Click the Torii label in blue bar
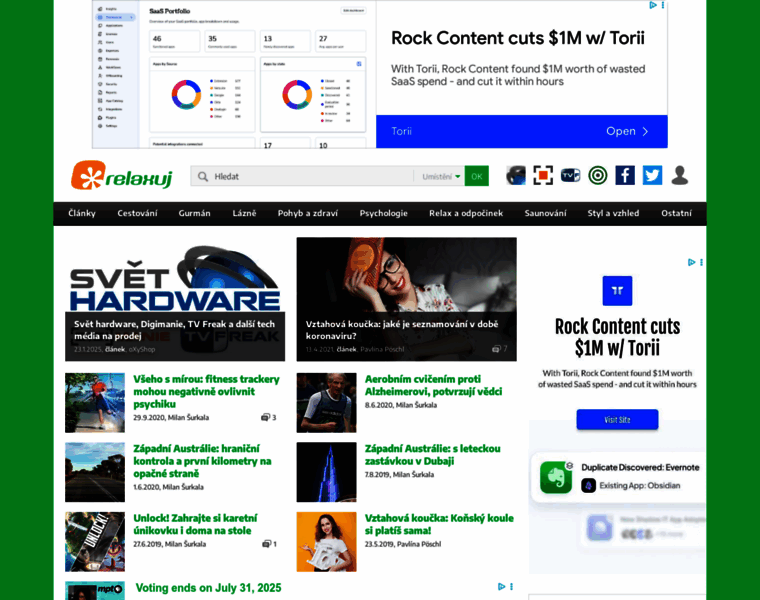760x600 pixels. coord(401,131)
